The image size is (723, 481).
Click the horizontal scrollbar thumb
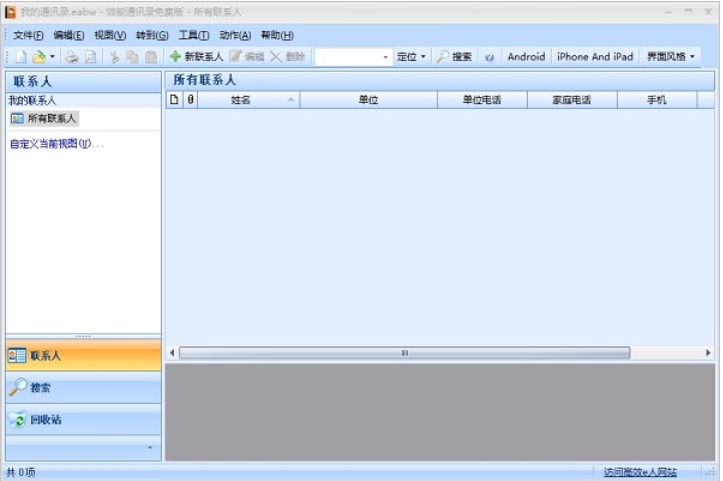[x=404, y=353]
